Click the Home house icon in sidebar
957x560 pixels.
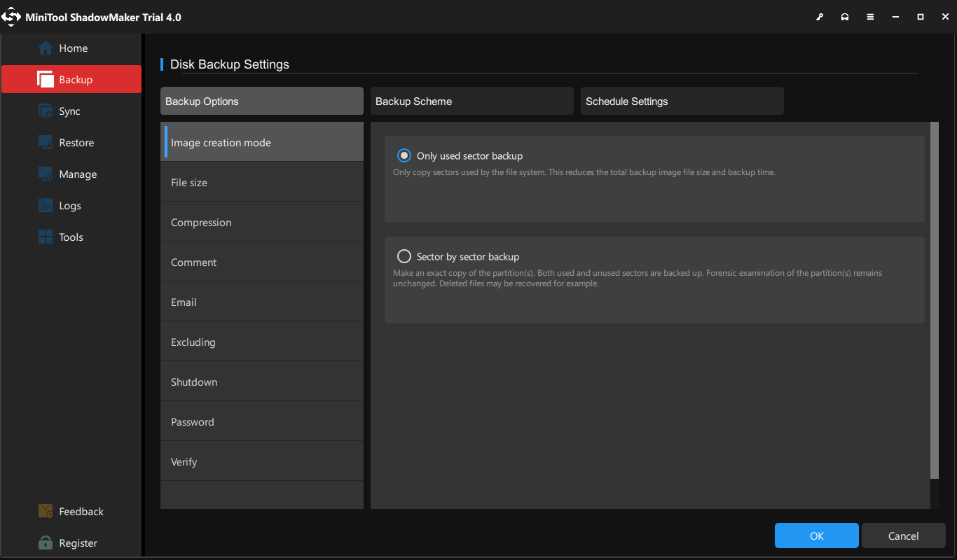pos(46,48)
